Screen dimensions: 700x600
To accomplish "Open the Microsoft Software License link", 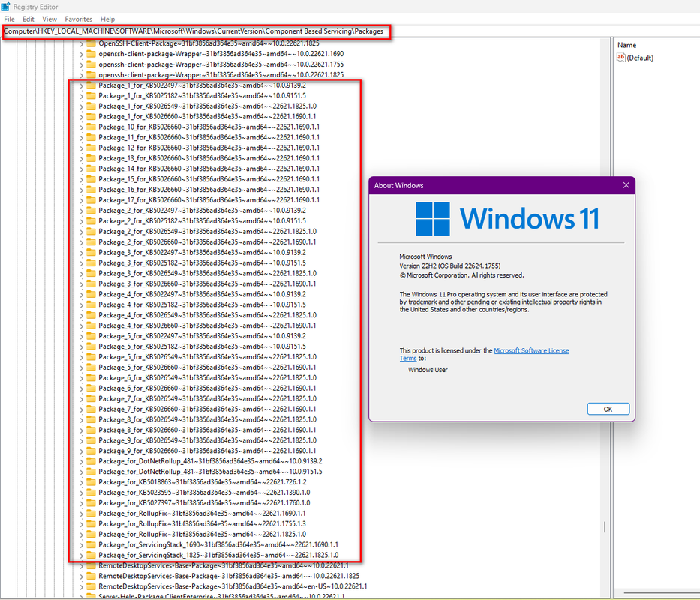I will (x=531, y=350).
